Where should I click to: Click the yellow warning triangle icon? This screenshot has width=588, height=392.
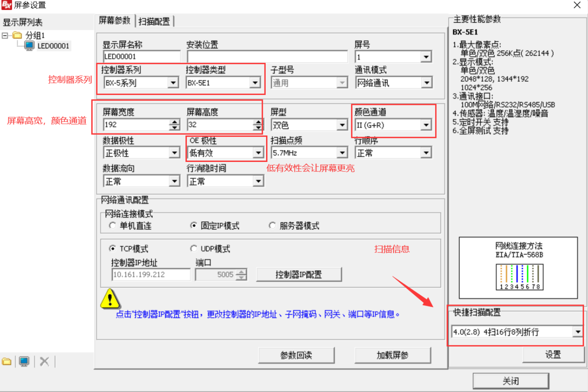110,299
